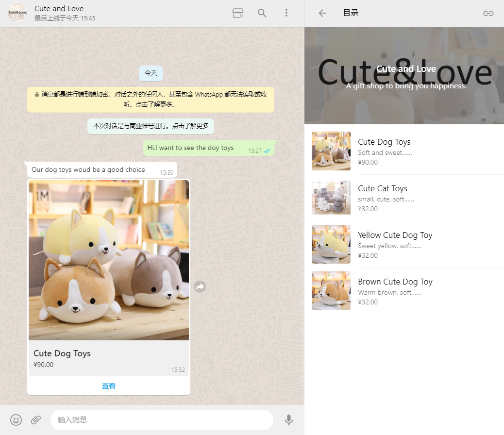
Task: Search within this chat using the magnifier
Action: [262, 13]
